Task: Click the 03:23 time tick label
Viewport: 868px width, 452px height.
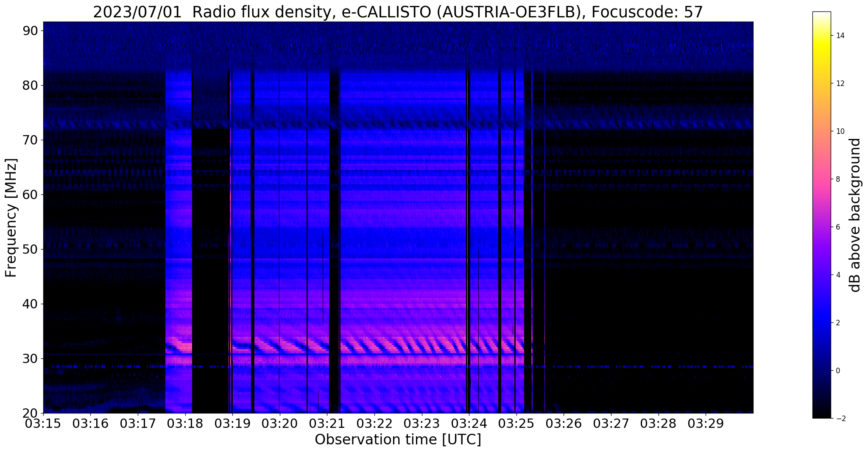Action: pos(421,423)
